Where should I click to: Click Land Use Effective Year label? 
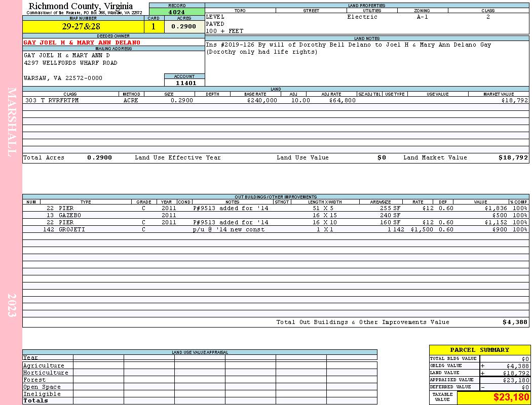tap(178, 157)
